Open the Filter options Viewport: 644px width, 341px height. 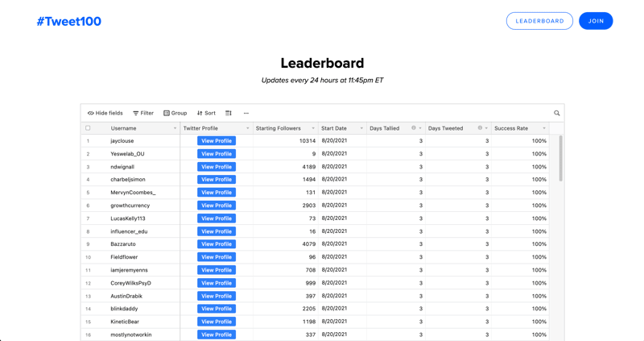(143, 114)
